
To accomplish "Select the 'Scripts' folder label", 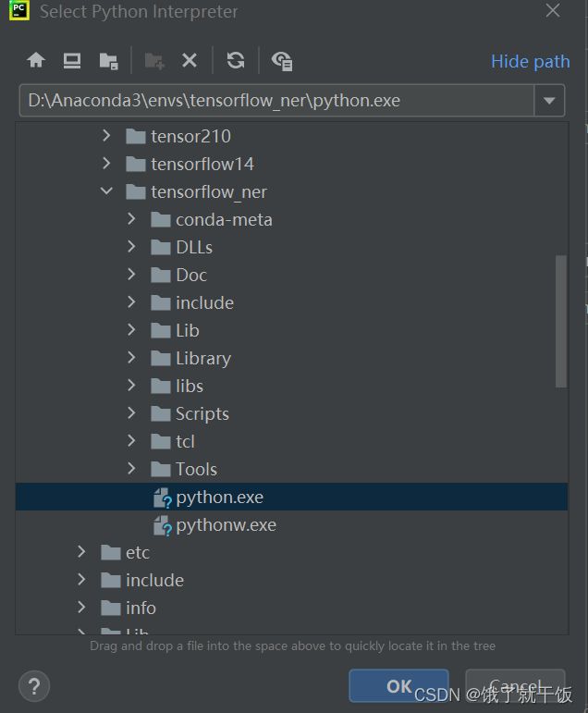I will tap(202, 414).
